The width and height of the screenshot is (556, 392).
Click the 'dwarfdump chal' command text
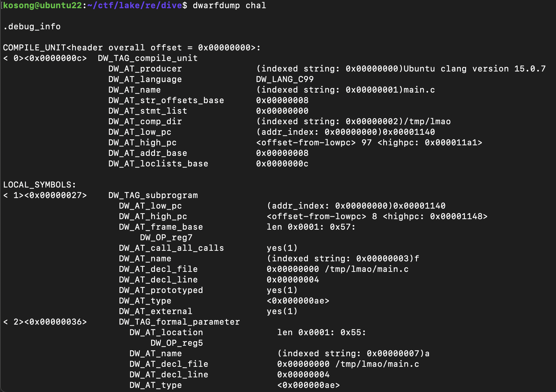(x=229, y=6)
